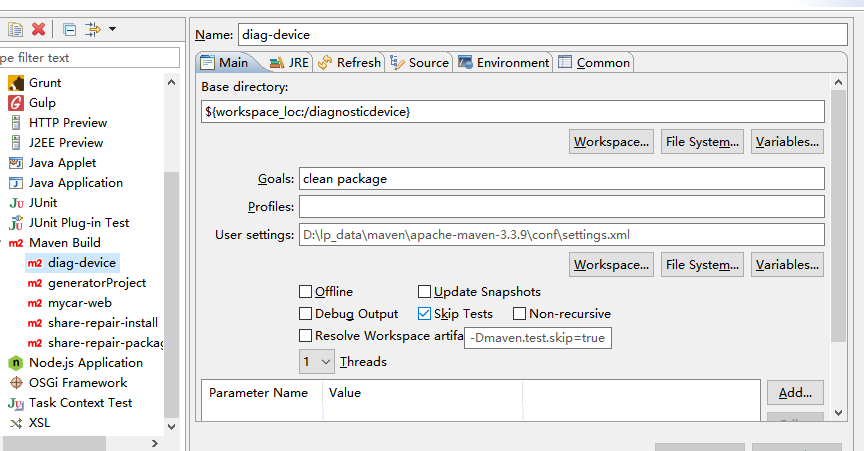Switch to the Refresh tab
Viewport: 864px width, 451px height.
(349, 62)
